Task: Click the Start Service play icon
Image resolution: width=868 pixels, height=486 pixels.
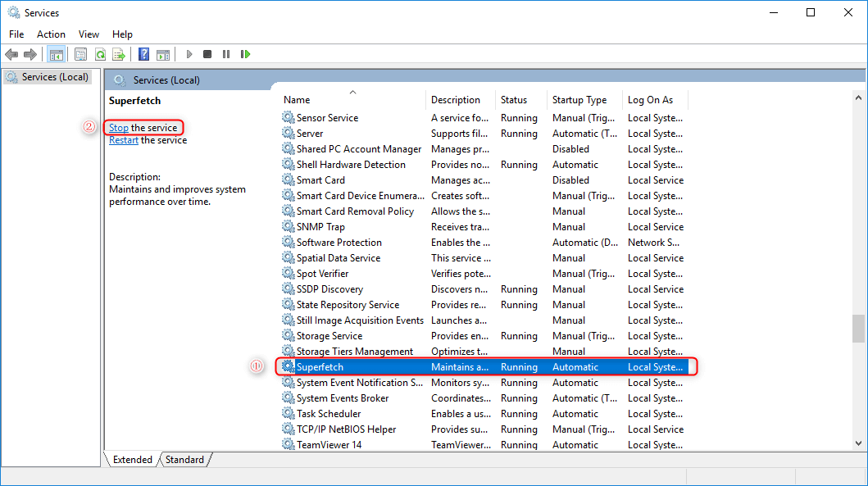Action: pyautogui.click(x=189, y=54)
